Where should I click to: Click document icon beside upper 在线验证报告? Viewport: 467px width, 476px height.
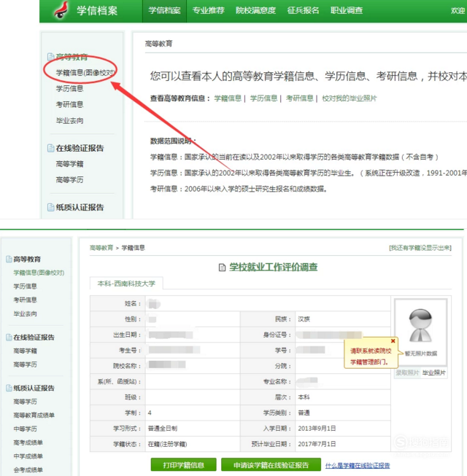pyautogui.click(x=50, y=148)
